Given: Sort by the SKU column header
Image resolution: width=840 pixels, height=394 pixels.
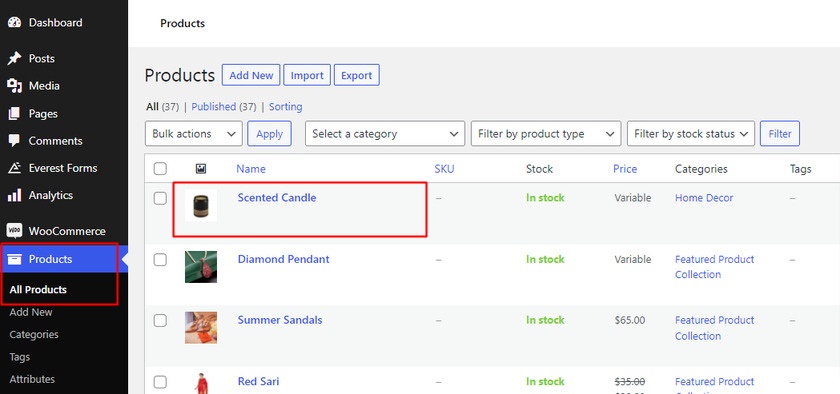Looking at the screenshot, I should click(444, 169).
